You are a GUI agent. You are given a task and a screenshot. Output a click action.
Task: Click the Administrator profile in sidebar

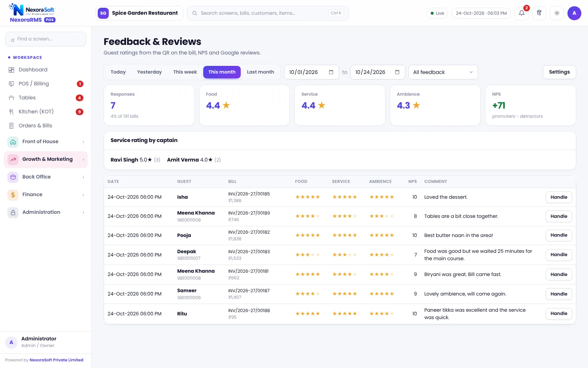(x=46, y=342)
